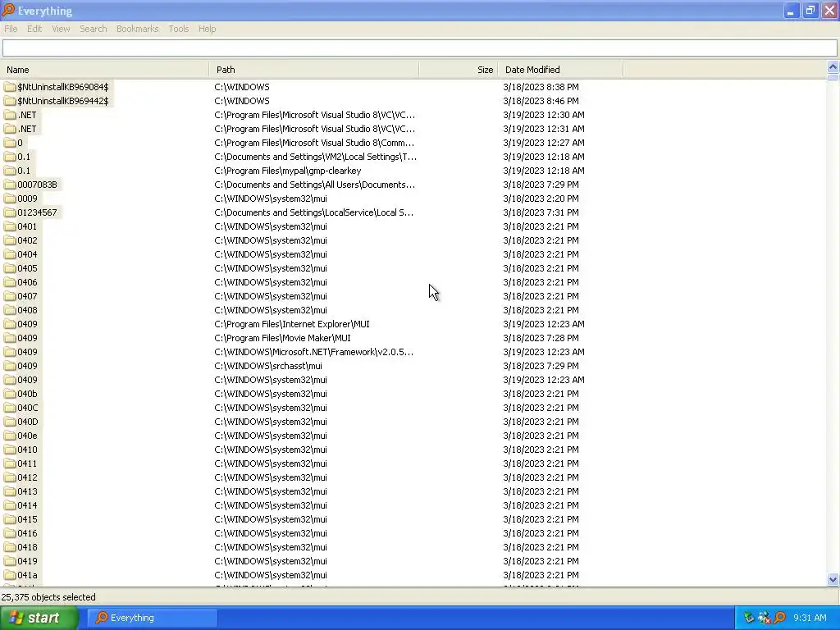Select folder icon of 0404
This screenshot has height=630, width=840.
coord(10,254)
